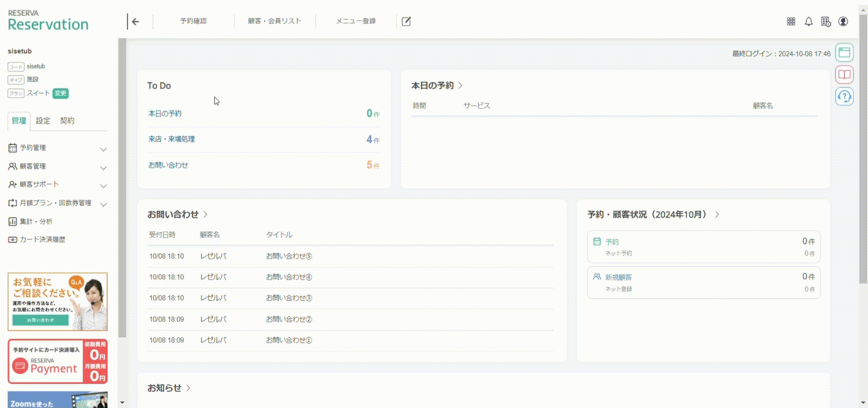Expand the 顧客サポート menu chevron
Image resolution: width=868 pixels, height=408 pixels.
point(103,186)
